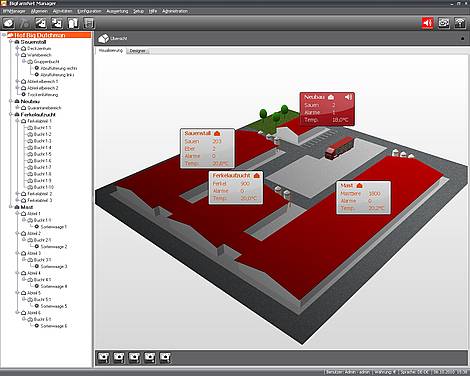Click the house icon on the Mast info card

coord(359,185)
